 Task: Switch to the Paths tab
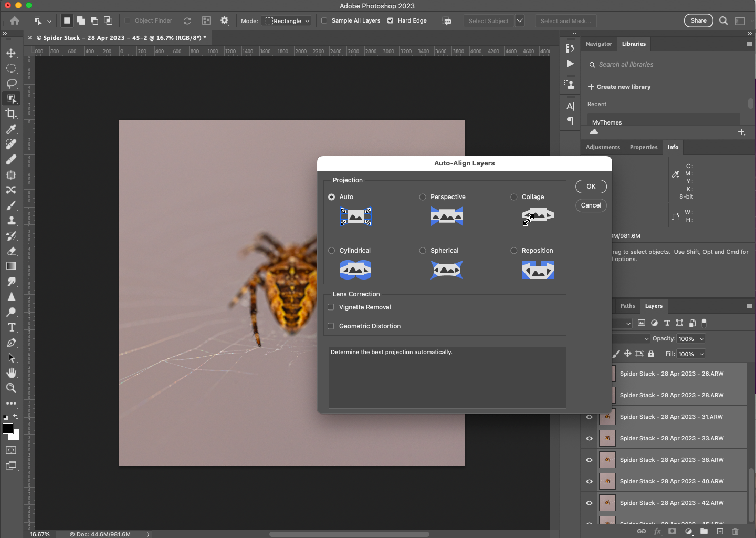point(627,306)
